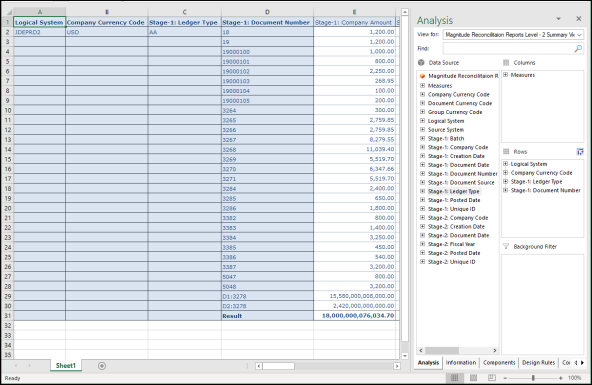Click horizontal scrollbar right arrow of sheet
Viewport: 592px width, 385px height.
click(396, 366)
